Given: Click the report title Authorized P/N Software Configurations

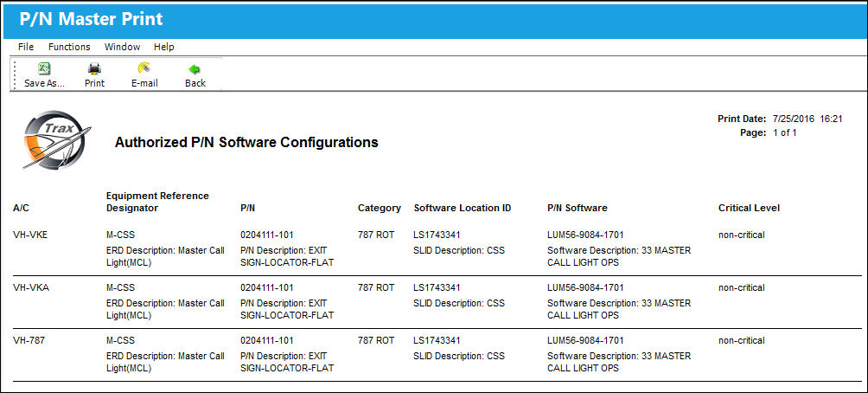Looking at the screenshot, I should coord(246,143).
